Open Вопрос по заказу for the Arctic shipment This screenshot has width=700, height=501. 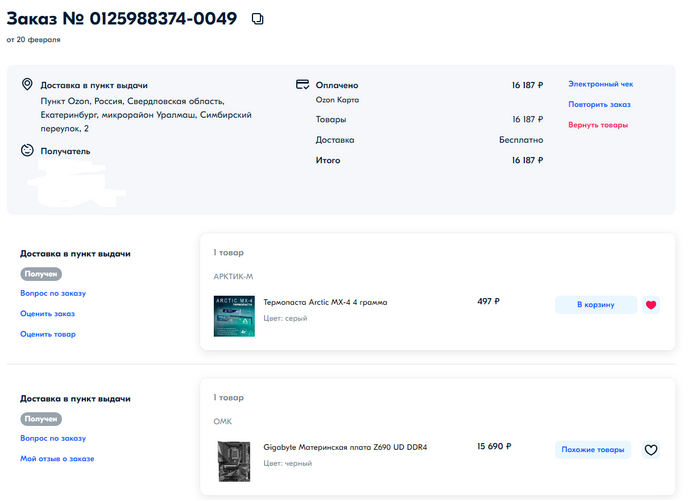(53, 293)
